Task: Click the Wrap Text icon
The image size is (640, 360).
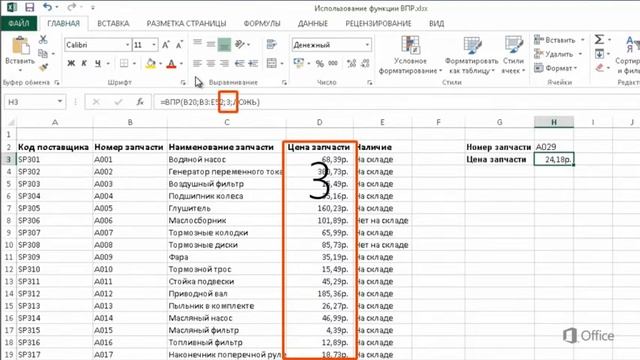Action: click(x=271, y=44)
